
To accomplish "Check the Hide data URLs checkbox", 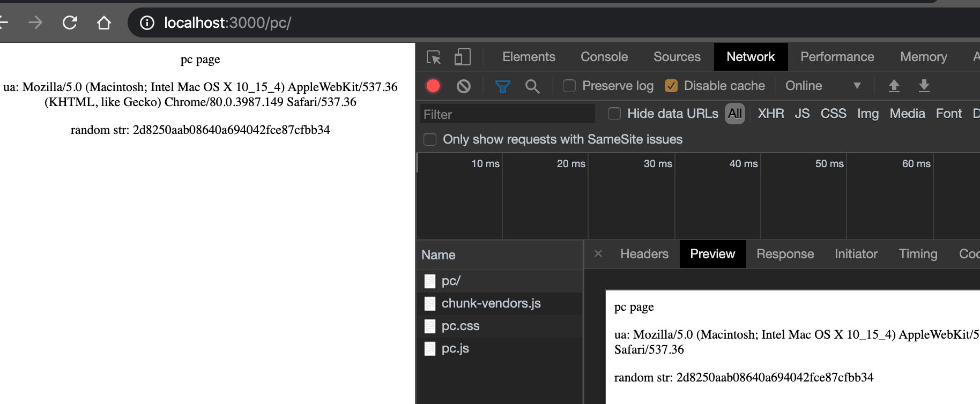I will [614, 114].
